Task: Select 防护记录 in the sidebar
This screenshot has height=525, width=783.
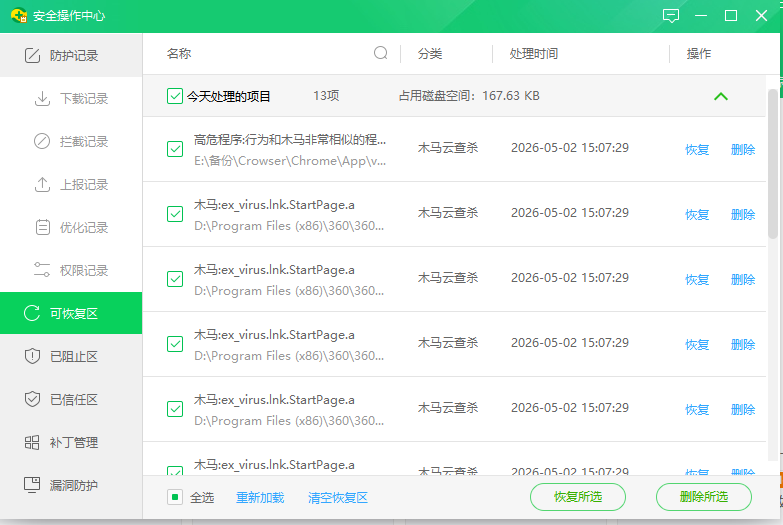Action: 71,55
